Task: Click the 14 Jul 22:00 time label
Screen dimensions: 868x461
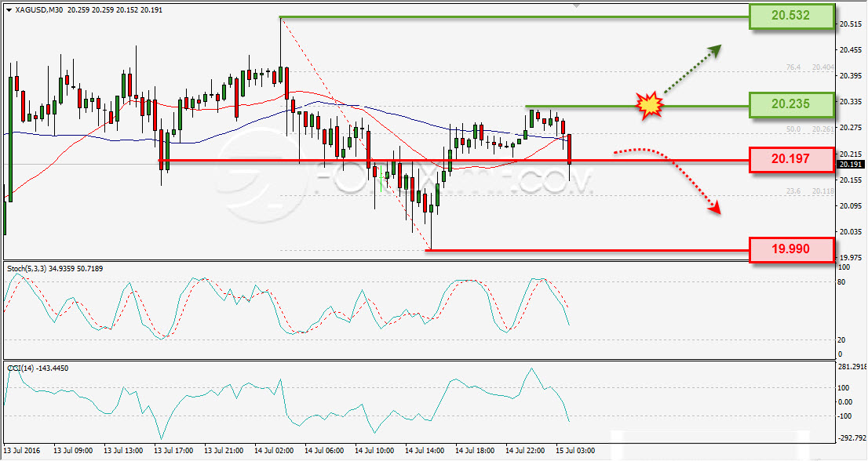Action: tap(525, 451)
